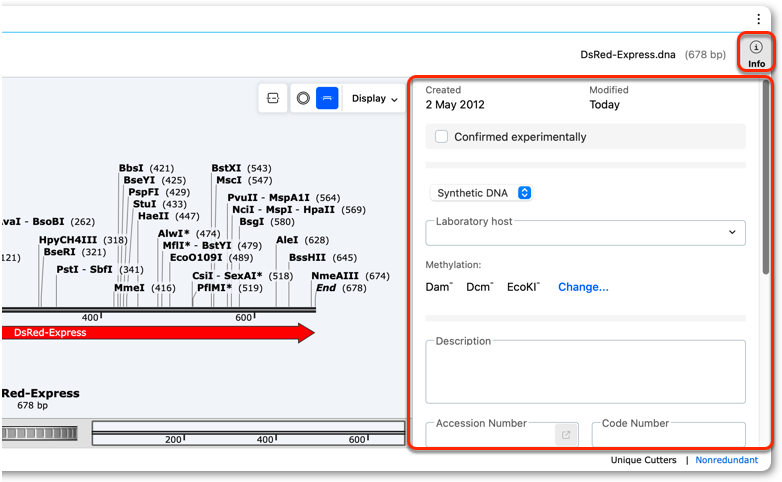Screen dimensions: 782x482
Task: Select Unique Cutters enzyme set
Action: coord(643,460)
